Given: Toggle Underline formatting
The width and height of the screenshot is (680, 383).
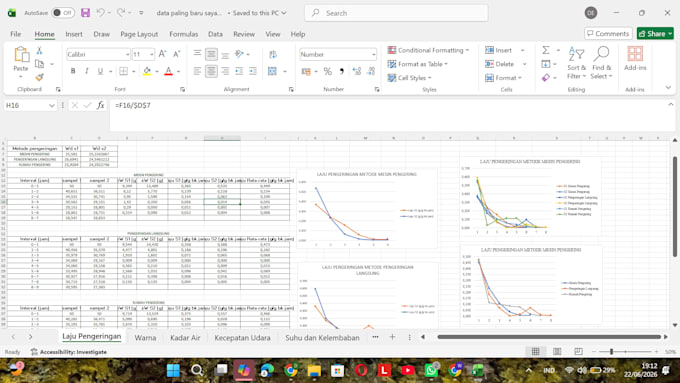Looking at the screenshot, I should 100,71.
